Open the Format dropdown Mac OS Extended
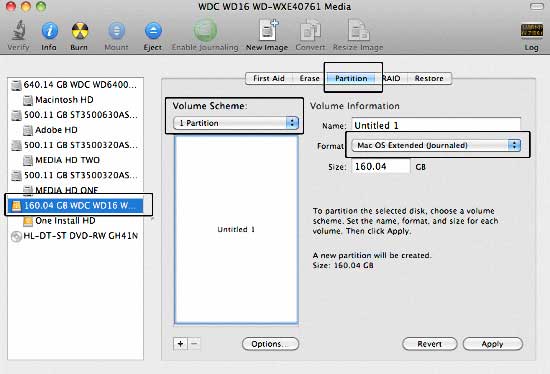Viewport: 550px width, 374px height. 436,145
